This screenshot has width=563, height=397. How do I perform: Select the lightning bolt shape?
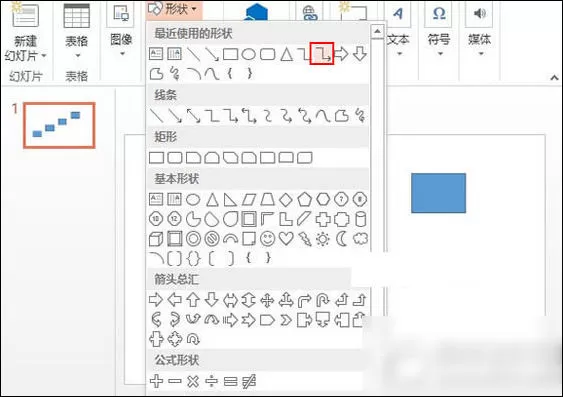[x=305, y=239]
